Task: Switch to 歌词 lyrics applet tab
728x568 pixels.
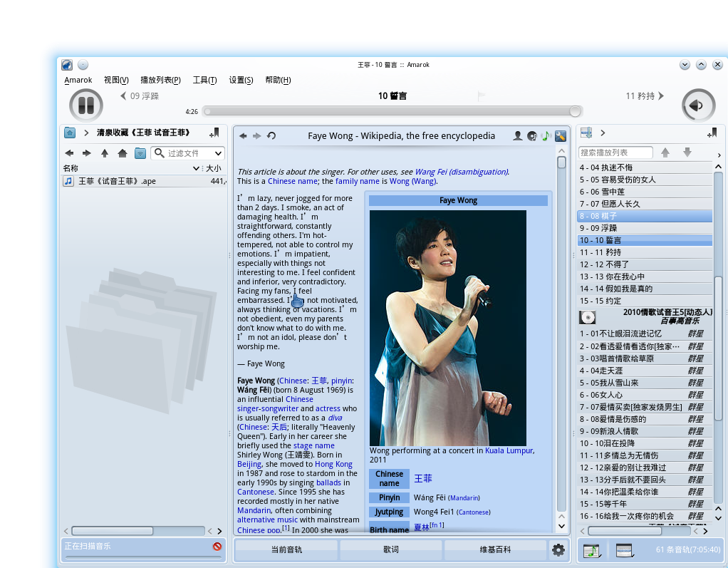Action: tap(391, 550)
